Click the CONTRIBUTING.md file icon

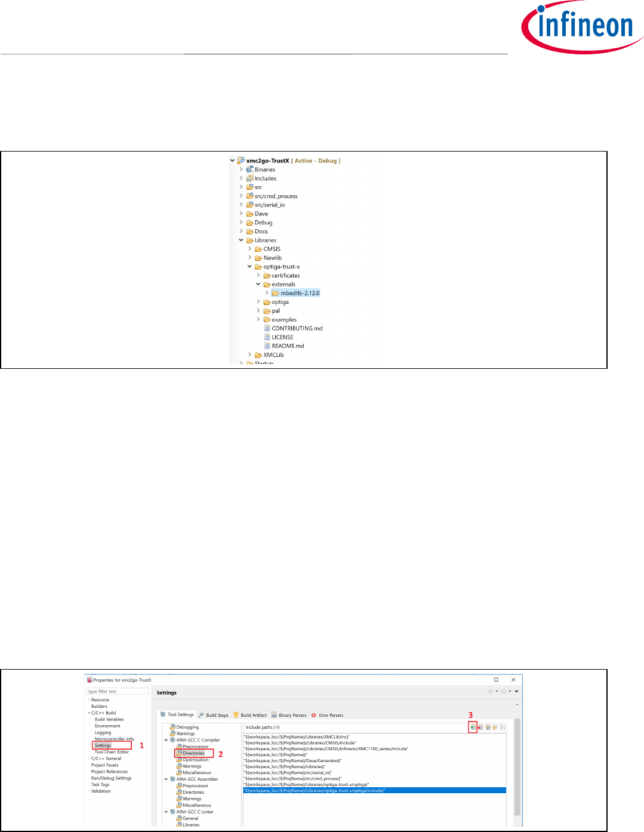click(267, 328)
